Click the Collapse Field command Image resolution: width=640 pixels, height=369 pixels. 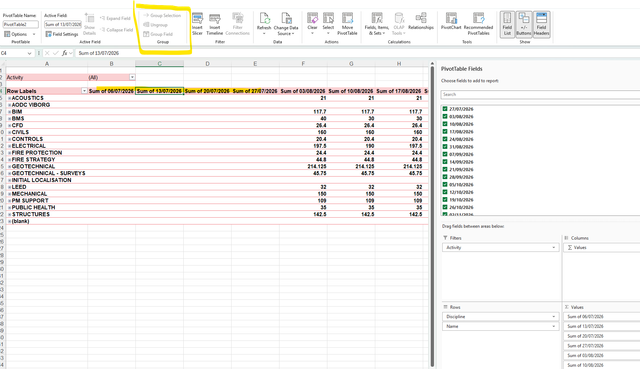pos(116,30)
